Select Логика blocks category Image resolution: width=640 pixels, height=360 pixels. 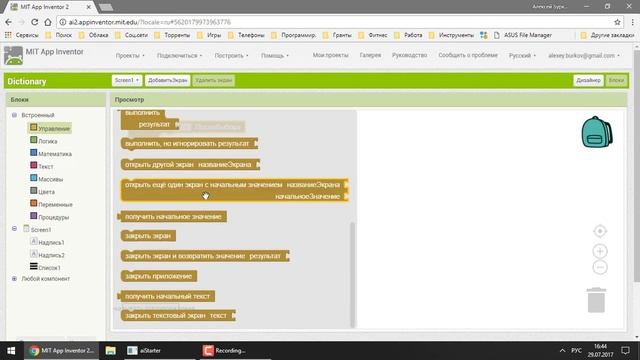point(44,141)
